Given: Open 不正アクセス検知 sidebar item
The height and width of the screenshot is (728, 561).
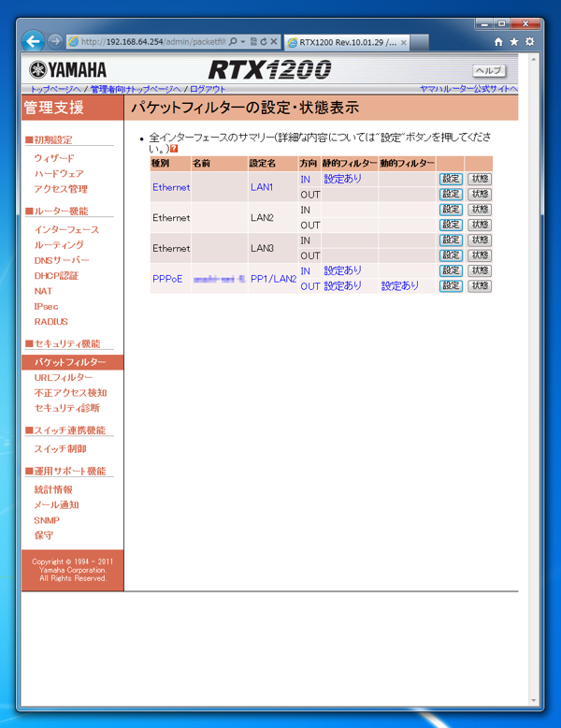Looking at the screenshot, I should pyautogui.click(x=70, y=393).
